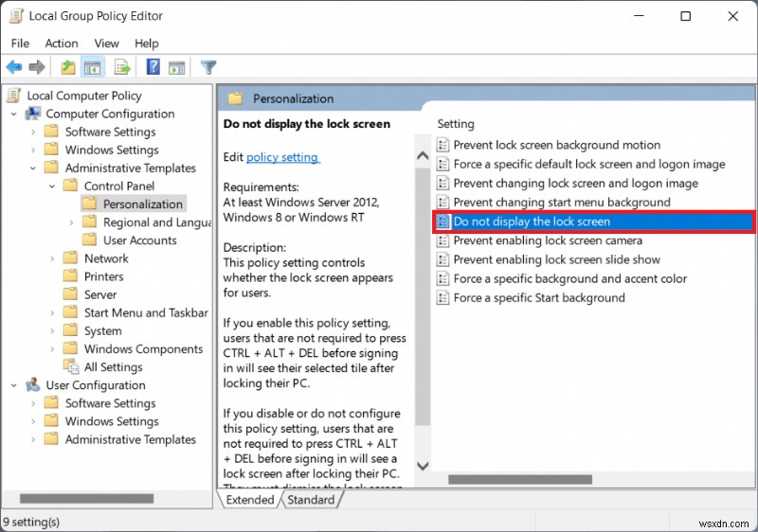This screenshot has width=758, height=532.
Task: Select Prevent changing start menu background
Action: 562,203
